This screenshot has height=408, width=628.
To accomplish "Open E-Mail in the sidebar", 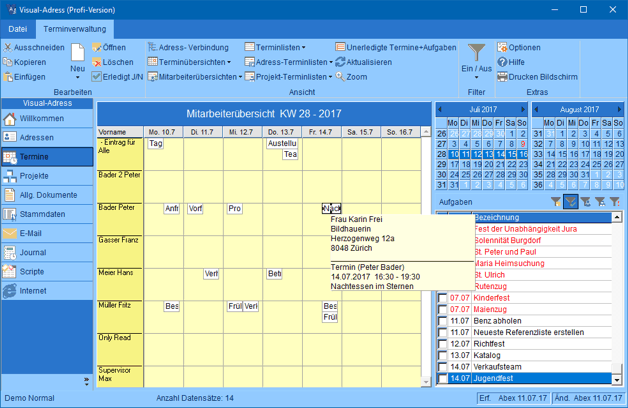I will point(47,233).
